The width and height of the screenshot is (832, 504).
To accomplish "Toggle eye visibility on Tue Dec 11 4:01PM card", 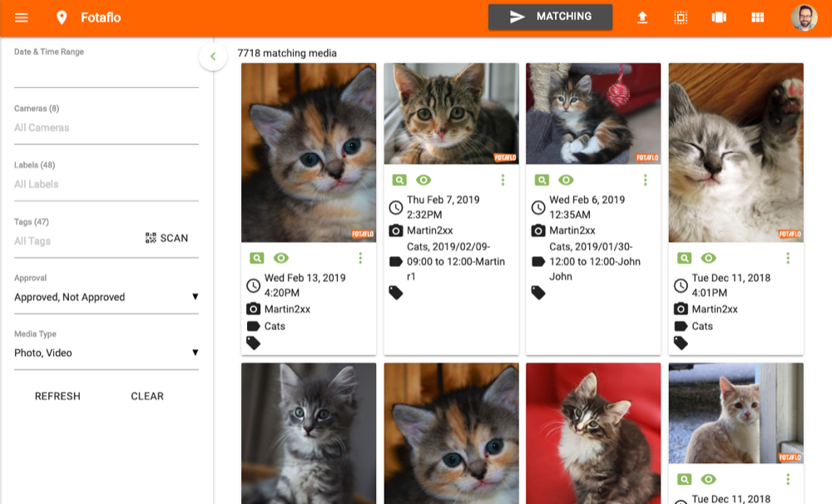I will 708,259.
